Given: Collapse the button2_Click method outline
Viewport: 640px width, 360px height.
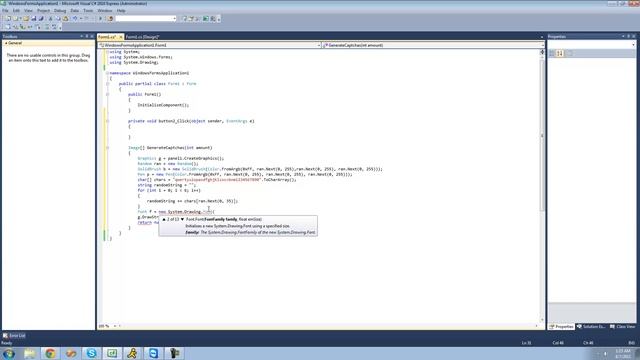Looking at the screenshot, I should click(107, 121).
